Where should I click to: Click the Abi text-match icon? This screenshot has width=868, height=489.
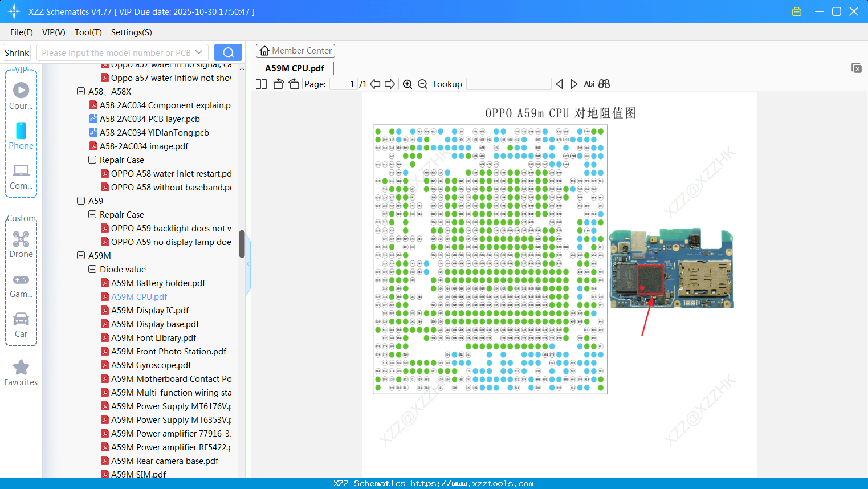coord(589,84)
